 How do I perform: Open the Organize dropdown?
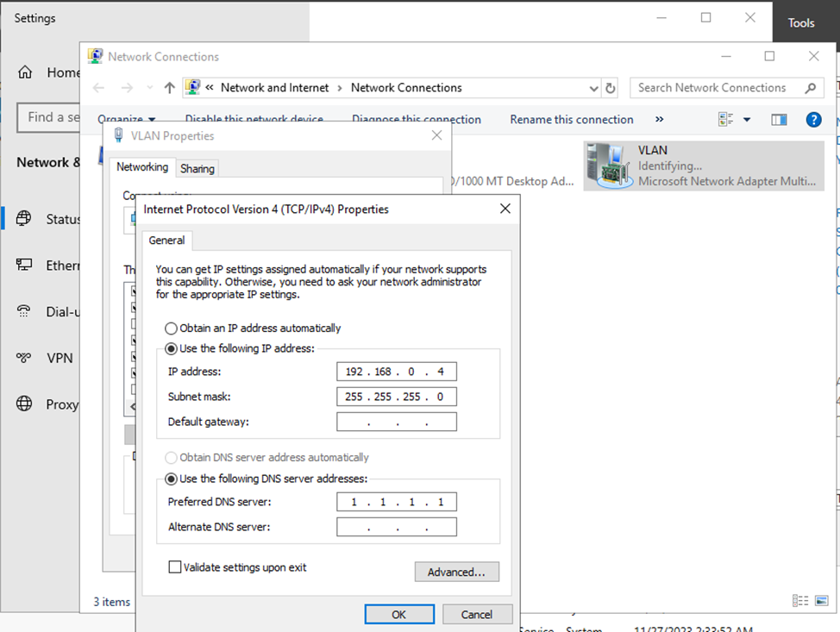(x=128, y=119)
